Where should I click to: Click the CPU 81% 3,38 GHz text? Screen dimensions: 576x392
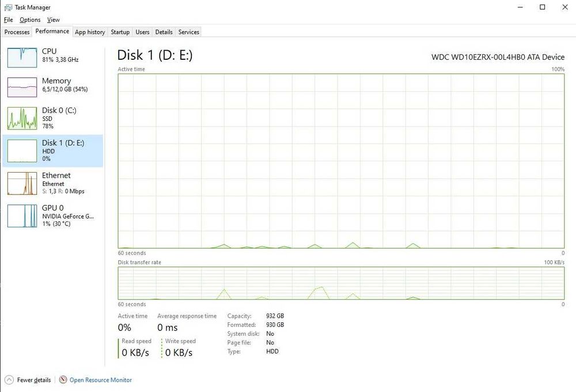click(60, 59)
